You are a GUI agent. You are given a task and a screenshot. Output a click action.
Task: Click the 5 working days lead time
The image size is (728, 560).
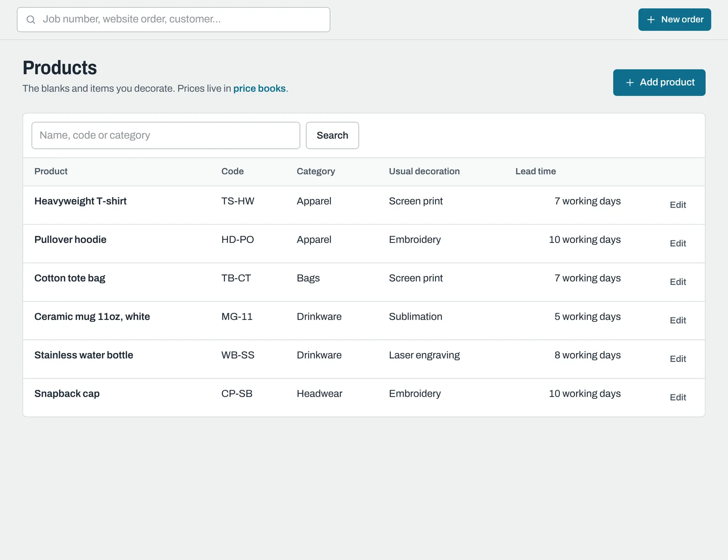pyautogui.click(x=587, y=317)
